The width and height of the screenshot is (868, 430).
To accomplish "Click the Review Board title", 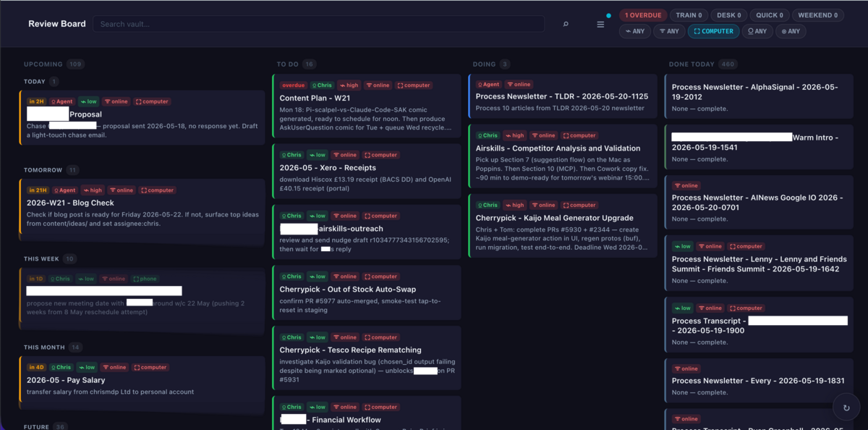I will pos(57,24).
